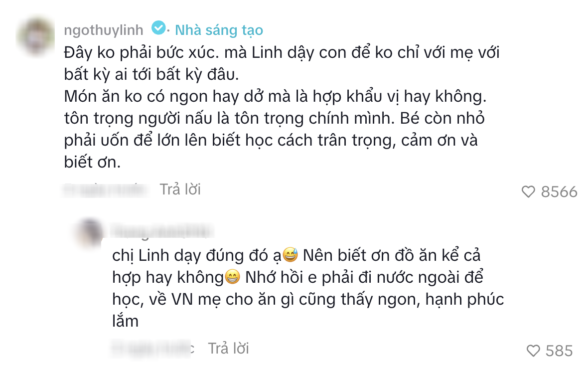
Task: Click the verified blue checkmark badge
Action: [x=158, y=29]
